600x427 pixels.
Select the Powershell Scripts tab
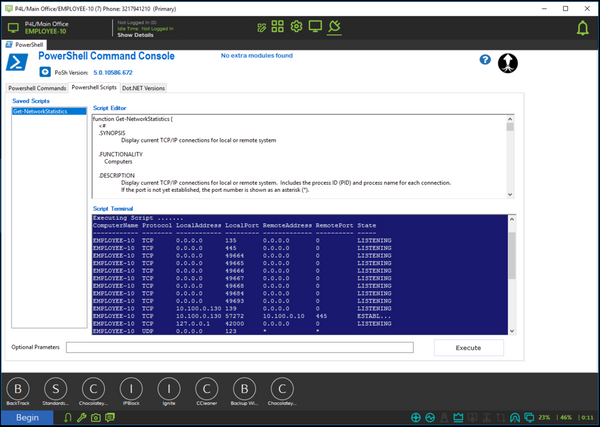click(x=94, y=87)
